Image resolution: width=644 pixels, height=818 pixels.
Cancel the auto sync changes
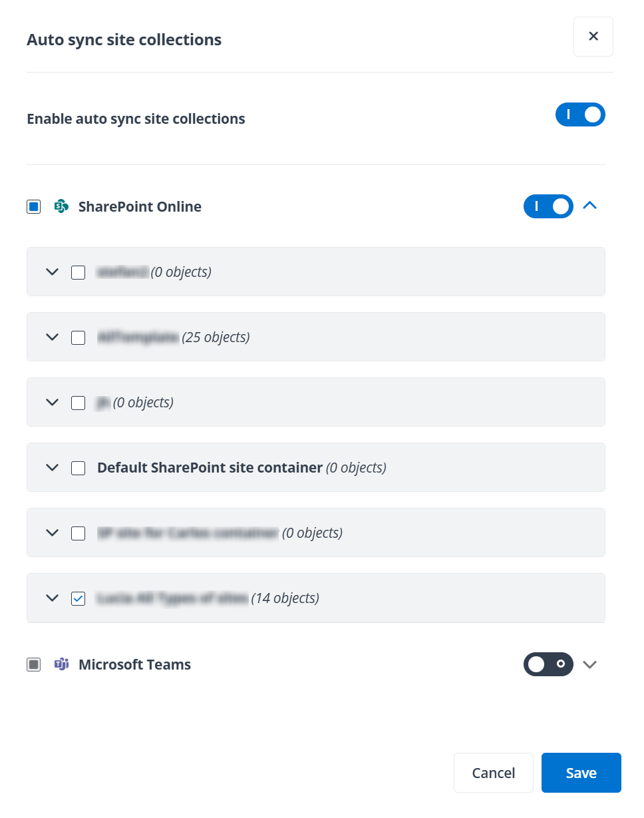(x=494, y=773)
